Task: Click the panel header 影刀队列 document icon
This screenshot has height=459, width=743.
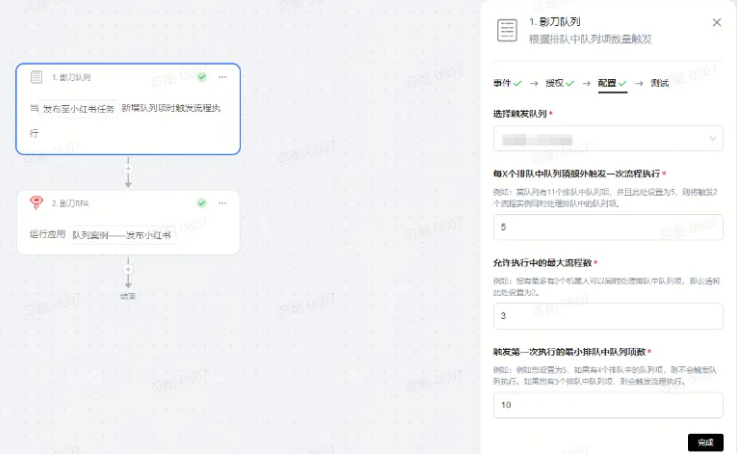Action: click(x=507, y=30)
